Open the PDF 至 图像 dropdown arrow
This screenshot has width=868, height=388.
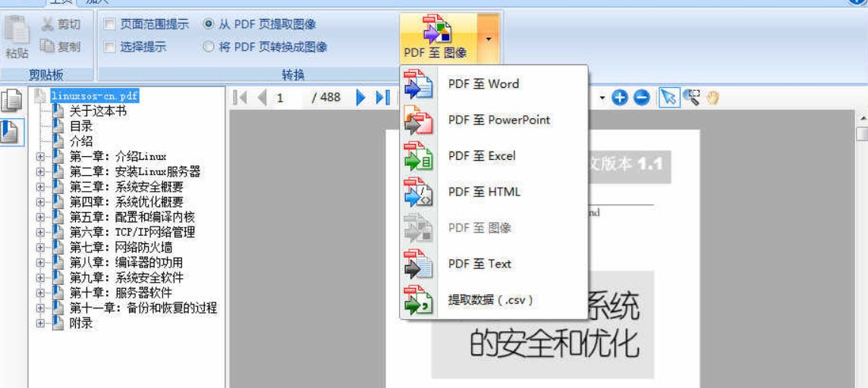point(489,39)
